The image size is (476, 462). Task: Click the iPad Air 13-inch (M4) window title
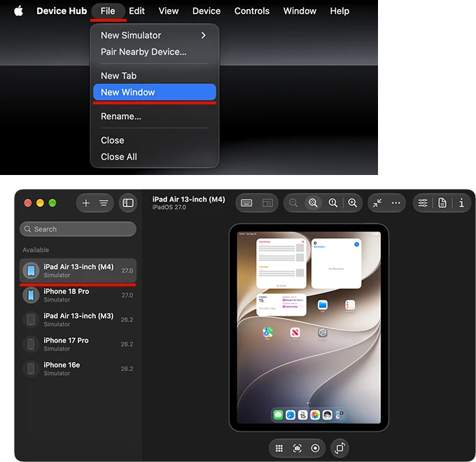point(188,199)
